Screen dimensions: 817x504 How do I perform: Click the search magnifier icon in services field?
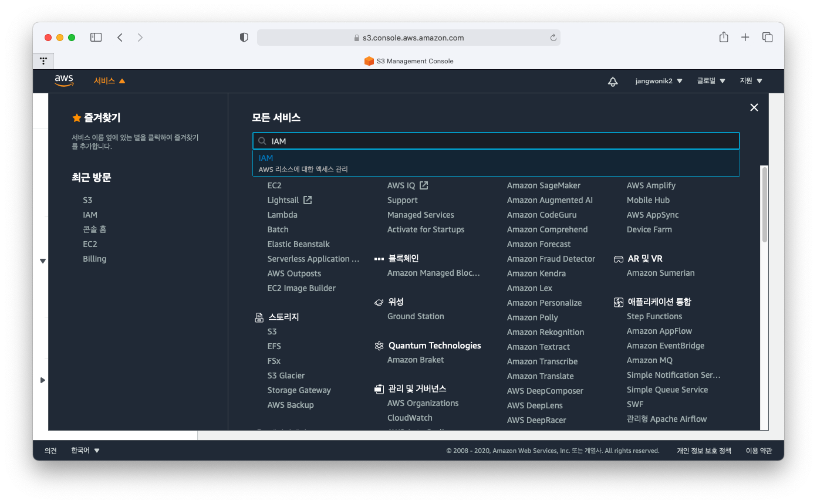coord(262,141)
